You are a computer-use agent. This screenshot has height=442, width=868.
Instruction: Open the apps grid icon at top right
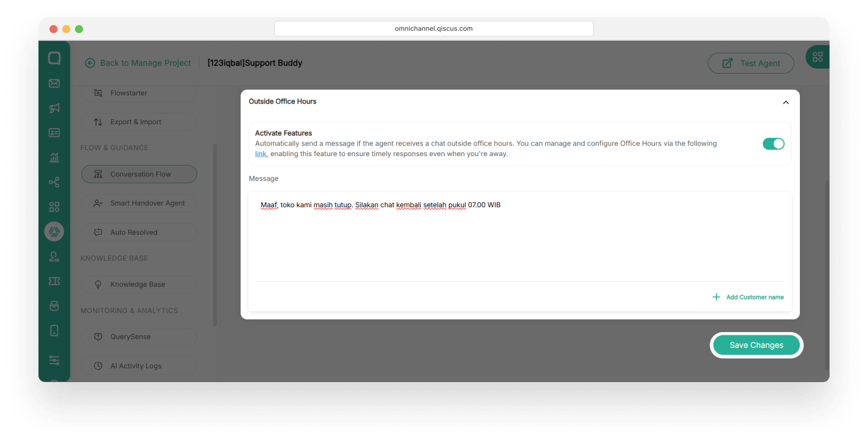[817, 57]
